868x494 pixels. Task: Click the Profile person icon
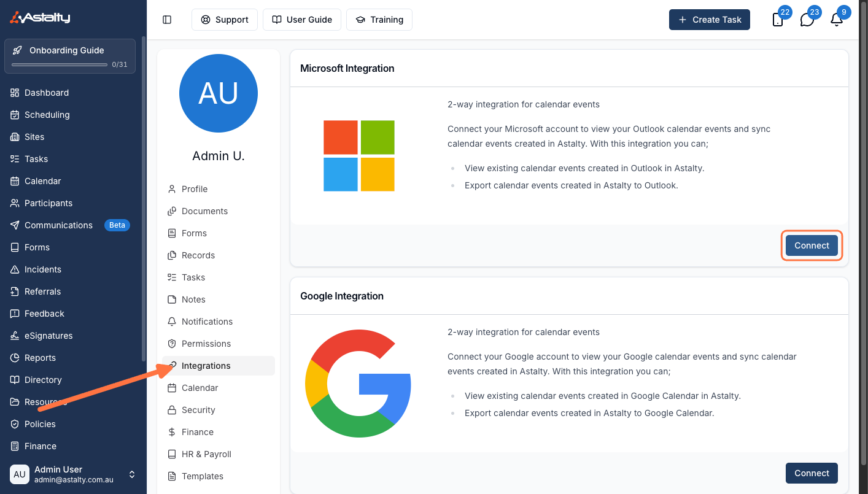pyautogui.click(x=172, y=189)
